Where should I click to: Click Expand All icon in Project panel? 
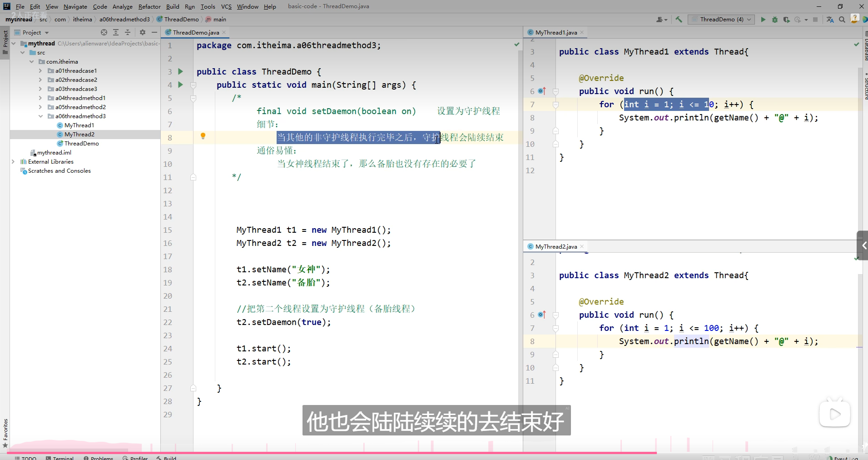tap(116, 32)
